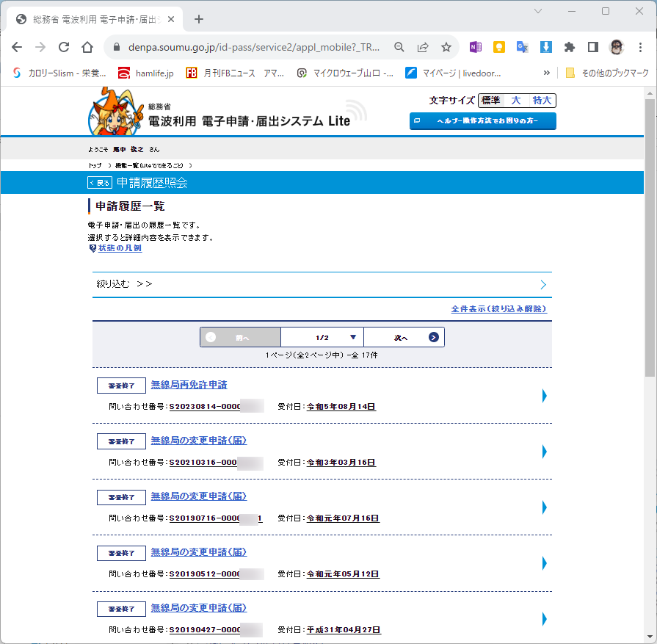Click the 次へ next page button
The width and height of the screenshot is (657, 644).
click(x=404, y=337)
